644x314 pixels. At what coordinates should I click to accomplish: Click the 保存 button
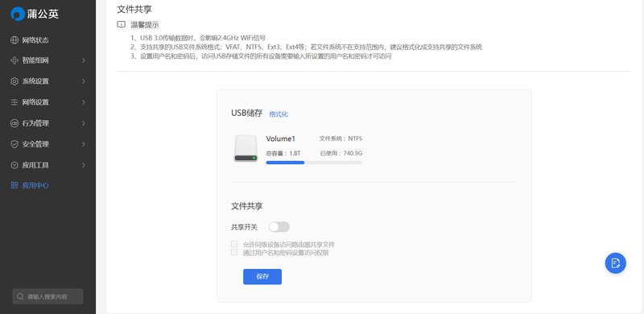(x=262, y=277)
